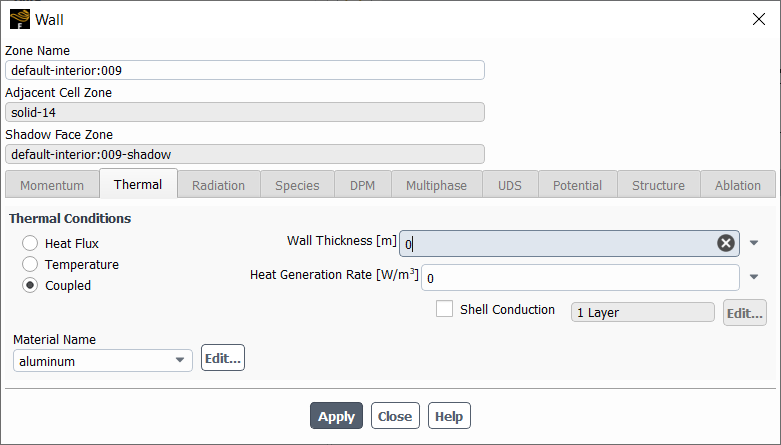This screenshot has height=445, width=781.
Task: Open the aluminum Material Name dropdown
Action: pyautogui.click(x=103, y=360)
